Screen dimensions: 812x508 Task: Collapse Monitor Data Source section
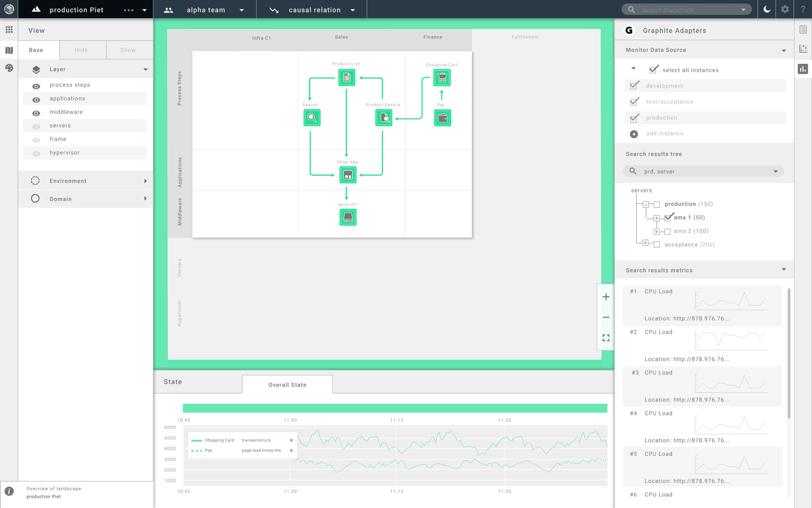tap(784, 51)
